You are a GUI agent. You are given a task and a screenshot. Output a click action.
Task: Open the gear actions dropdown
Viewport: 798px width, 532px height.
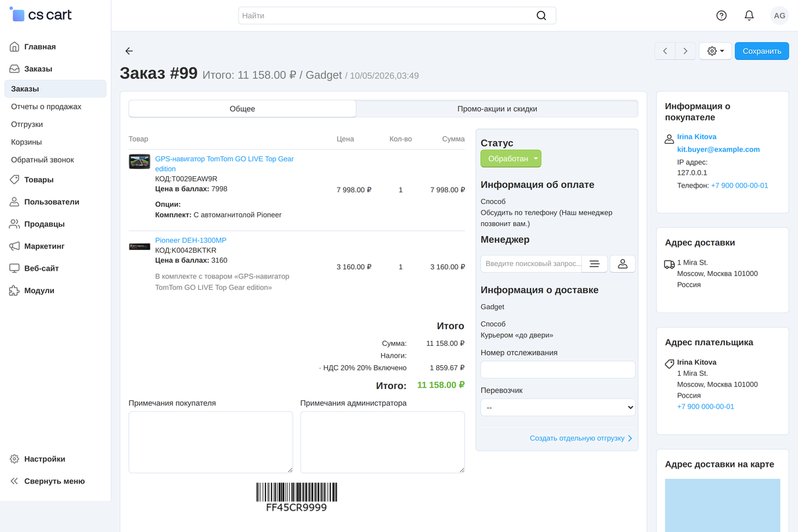(716, 51)
